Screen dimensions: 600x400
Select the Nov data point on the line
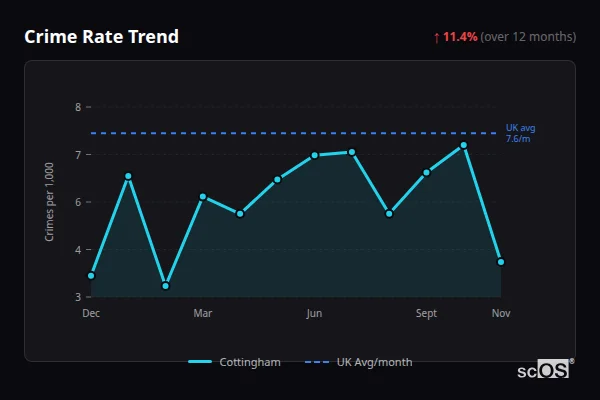(501, 262)
